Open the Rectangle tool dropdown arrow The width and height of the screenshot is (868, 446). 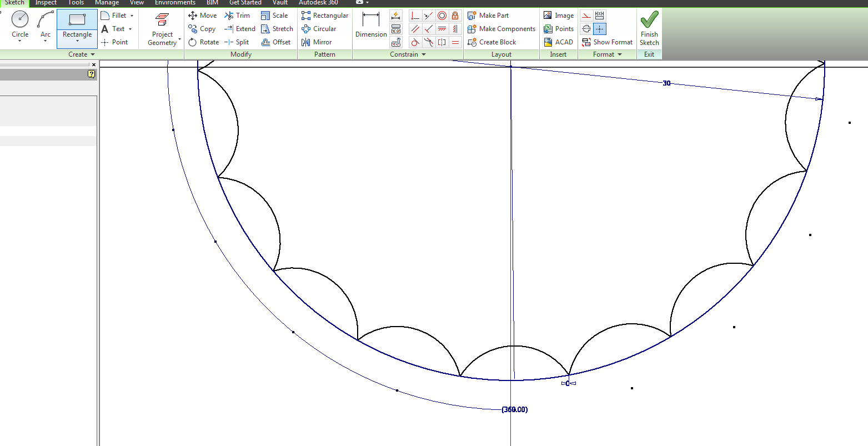(x=77, y=42)
